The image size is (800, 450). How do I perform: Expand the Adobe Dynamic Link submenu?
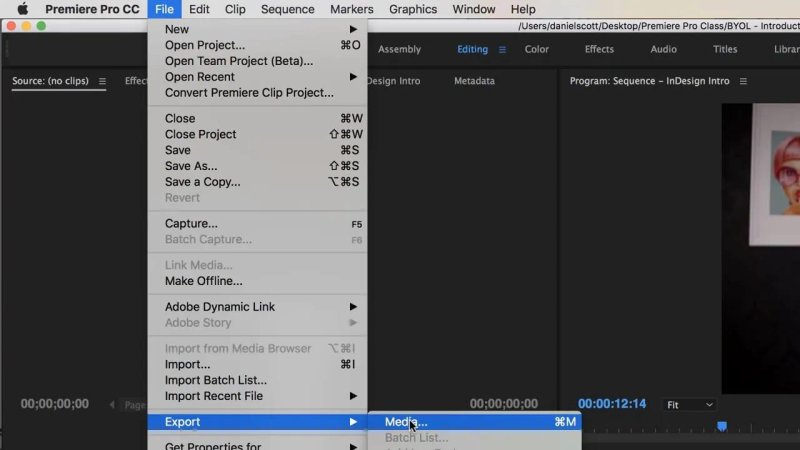point(257,307)
